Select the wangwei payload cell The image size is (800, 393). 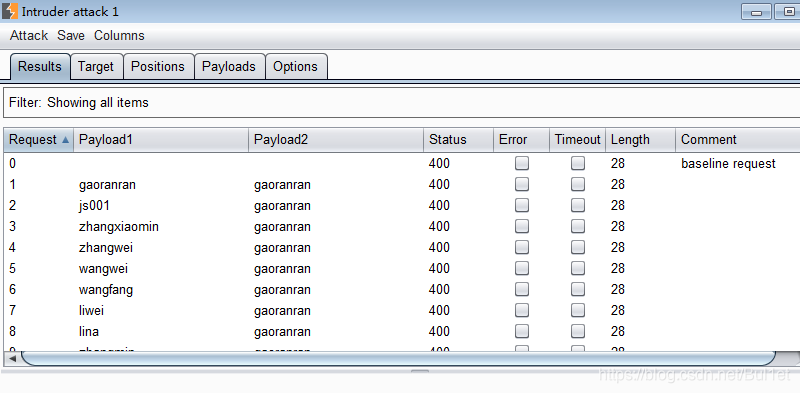(104, 268)
